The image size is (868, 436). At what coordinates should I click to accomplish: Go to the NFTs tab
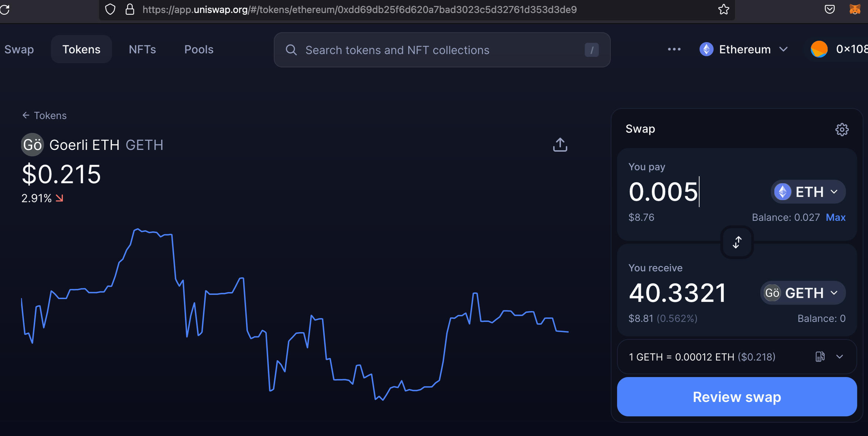[x=142, y=49]
